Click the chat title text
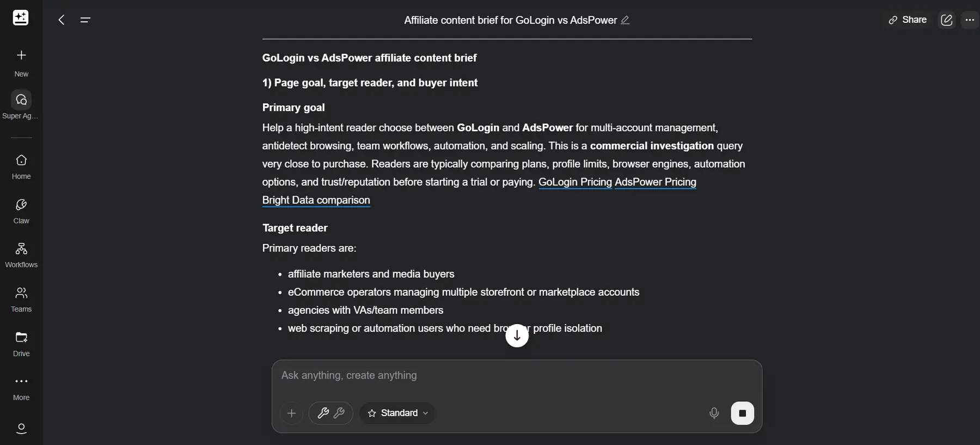Image resolution: width=980 pixels, height=445 pixels. [x=510, y=20]
